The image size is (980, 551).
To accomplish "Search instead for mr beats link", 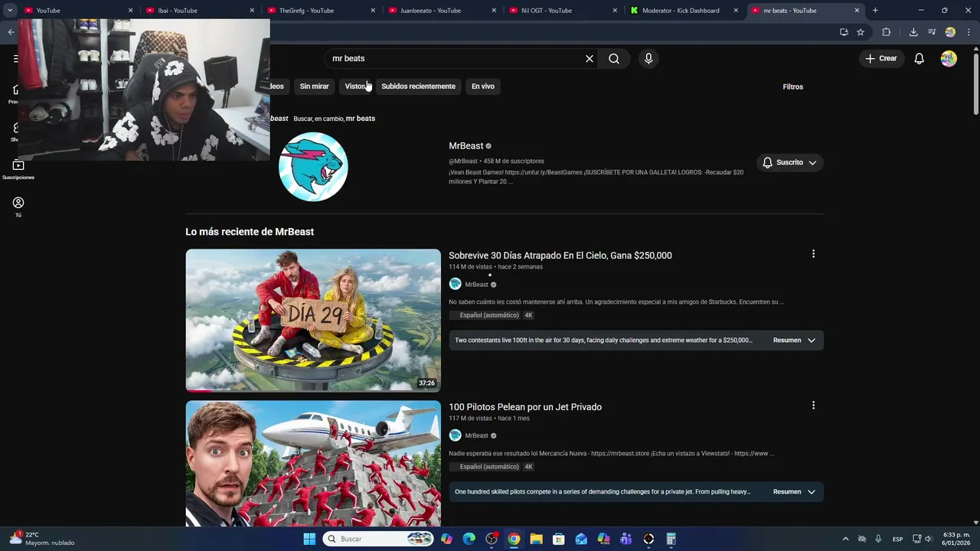I will click(x=360, y=119).
